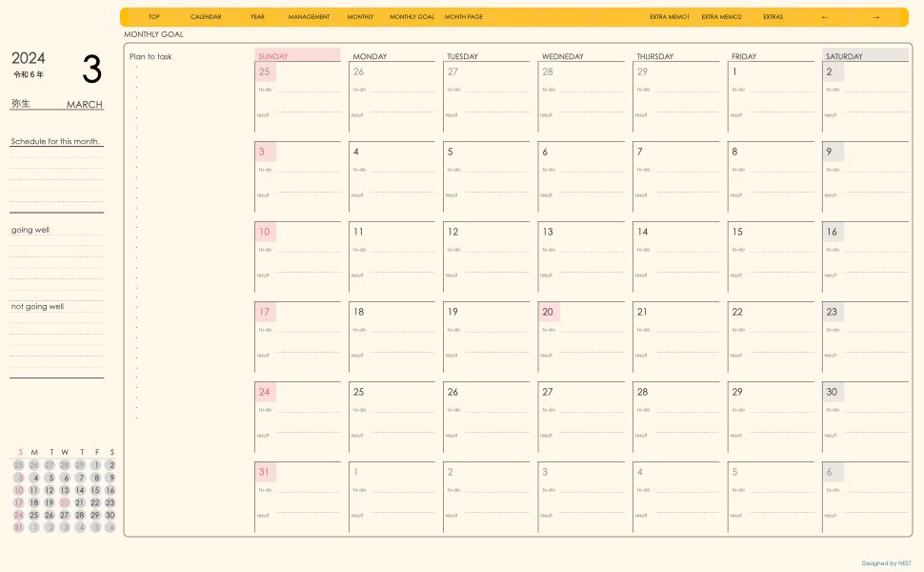Pick day 9 in the mini calendar

point(110,478)
